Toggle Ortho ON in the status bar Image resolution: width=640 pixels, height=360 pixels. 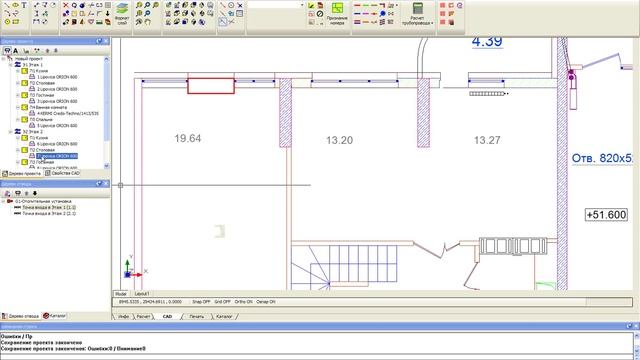(x=244, y=302)
